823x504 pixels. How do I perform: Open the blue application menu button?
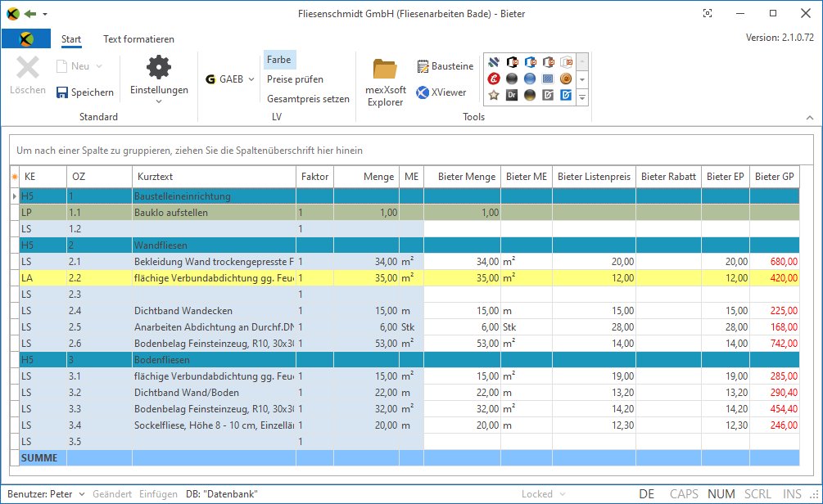tap(26, 38)
